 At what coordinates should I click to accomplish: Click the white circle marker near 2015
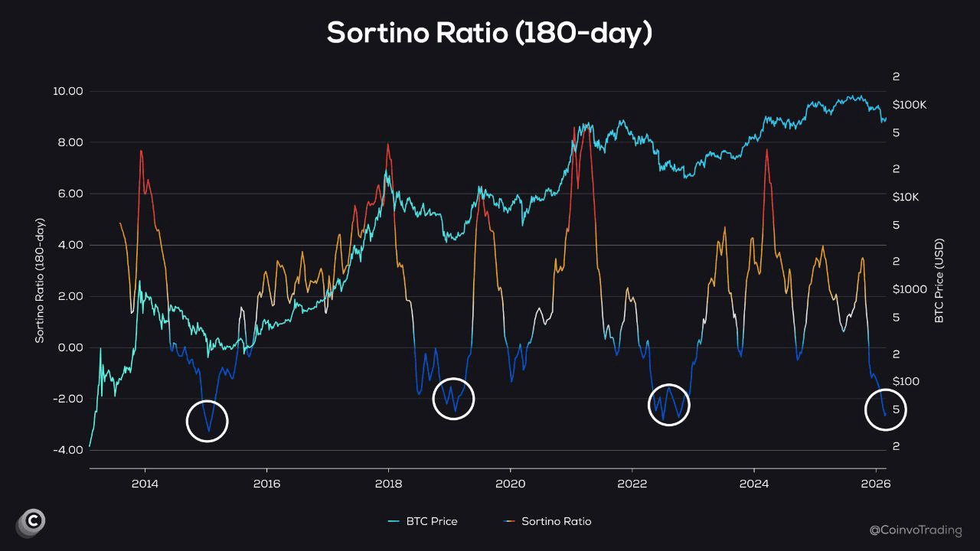point(207,421)
